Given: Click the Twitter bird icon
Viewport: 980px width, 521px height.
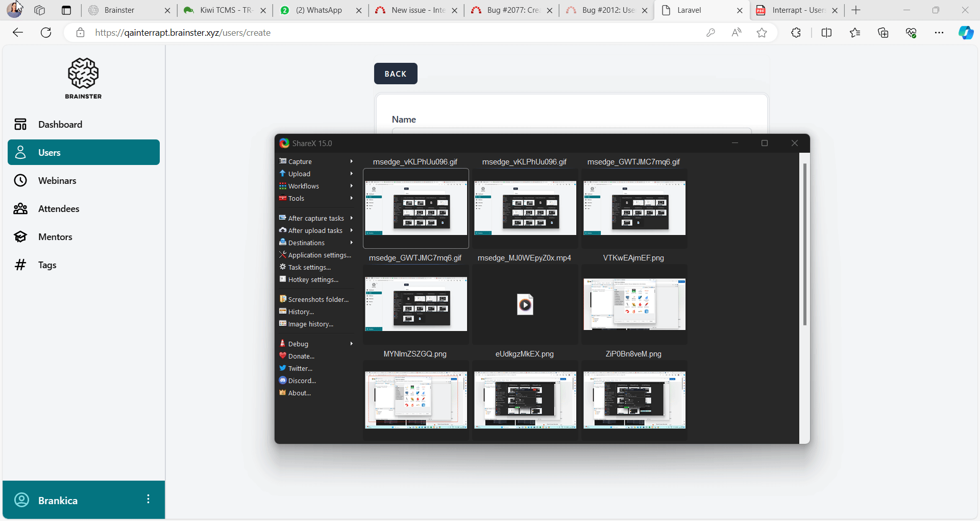Looking at the screenshot, I should [x=283, y=368].
